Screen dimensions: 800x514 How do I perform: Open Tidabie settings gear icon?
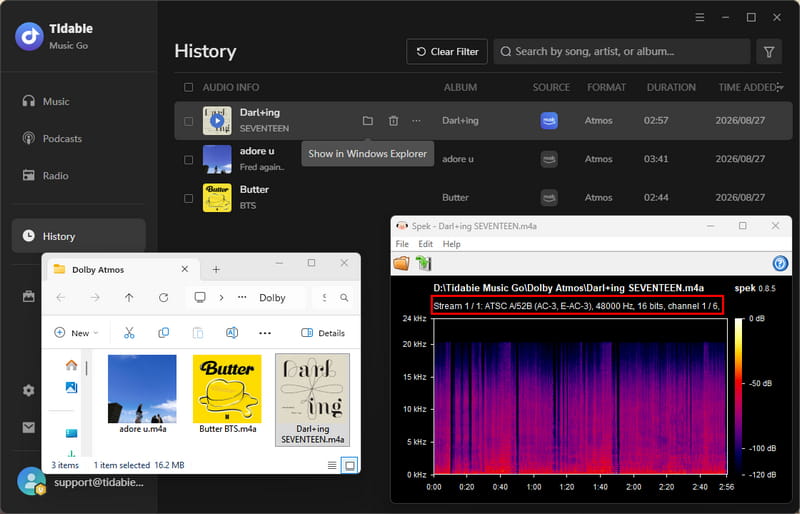(29, 390)
